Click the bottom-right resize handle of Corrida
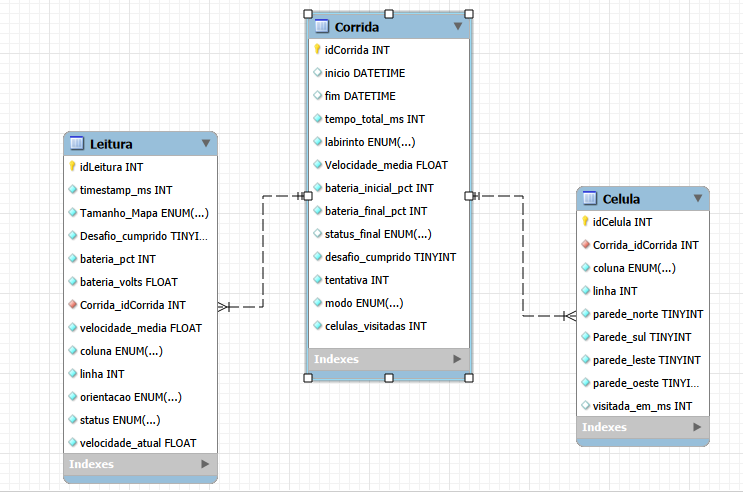 (x=469, y=378)
